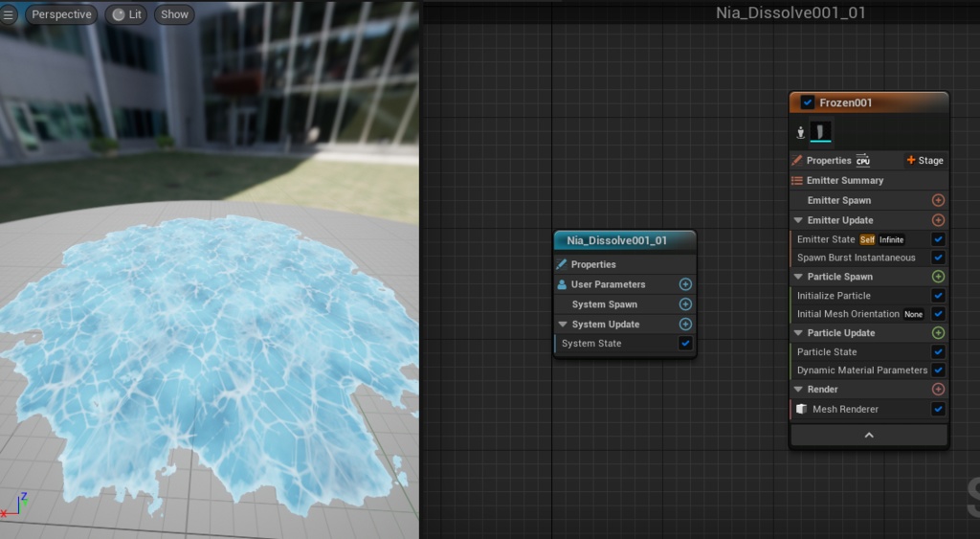Add a new Stage to Frozen001
This screenshot has width=980, height=539.
point(925,161)
